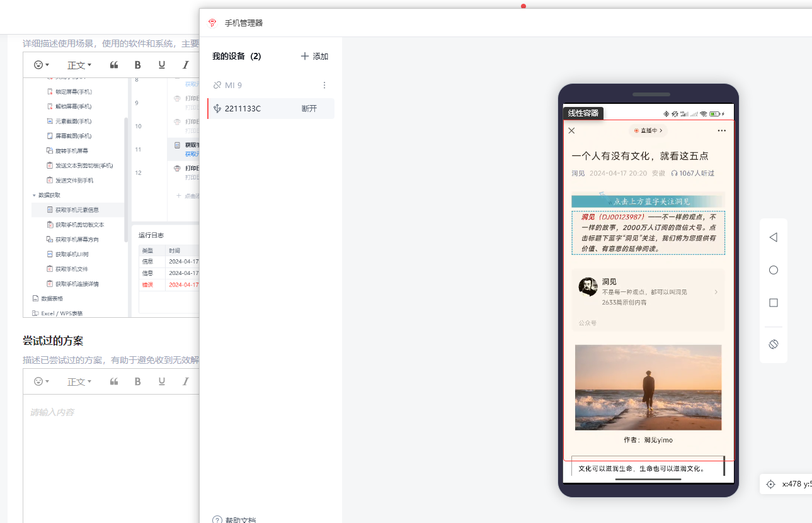Click the 安徽 location text in the article
Viewport: 812px width, 523px height.
pyautogui.click(x=658, y=173)
